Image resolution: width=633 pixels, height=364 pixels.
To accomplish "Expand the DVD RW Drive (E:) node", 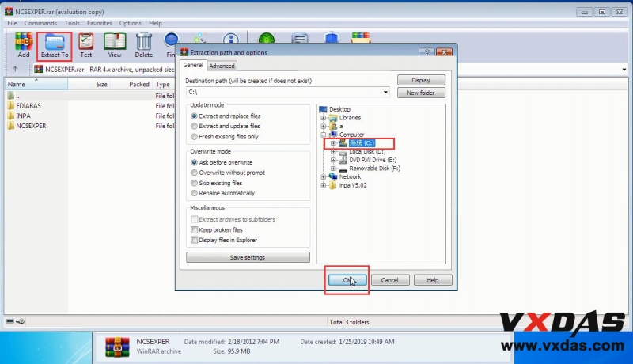I will 333,160.
